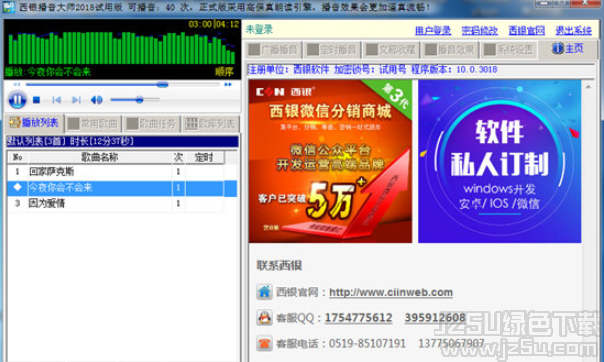Click the rewind arrows beside progress bar
604x362 pixels.
point(17,84)
